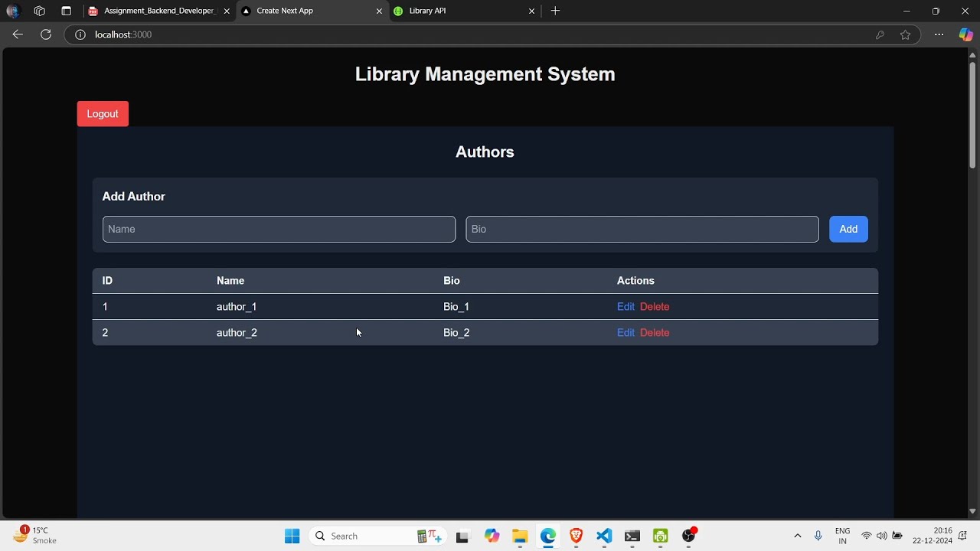Show hidden system tray icons
Image resolution: width=980 pixels, height=551 pixels.
click(x=798, y=536)
